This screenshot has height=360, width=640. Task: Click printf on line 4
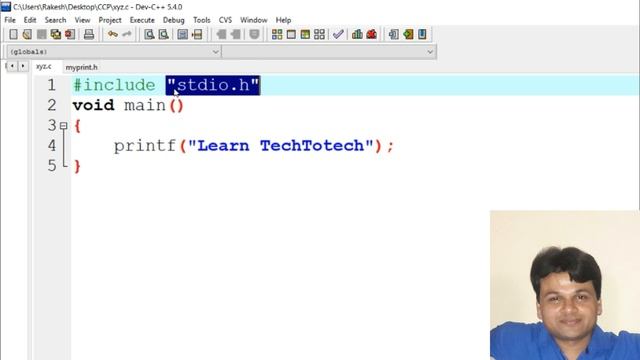[144, 146]
